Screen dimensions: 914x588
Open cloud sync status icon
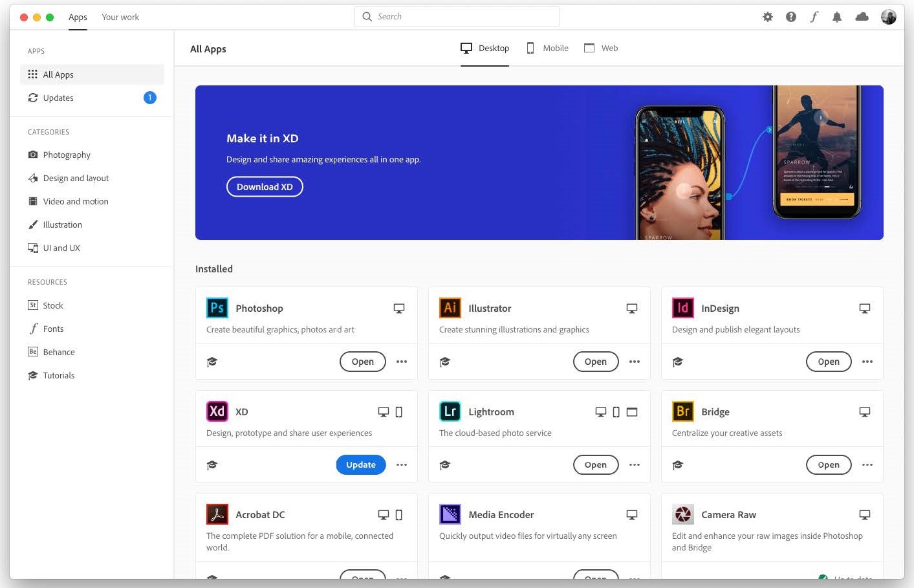coord(862,17)
